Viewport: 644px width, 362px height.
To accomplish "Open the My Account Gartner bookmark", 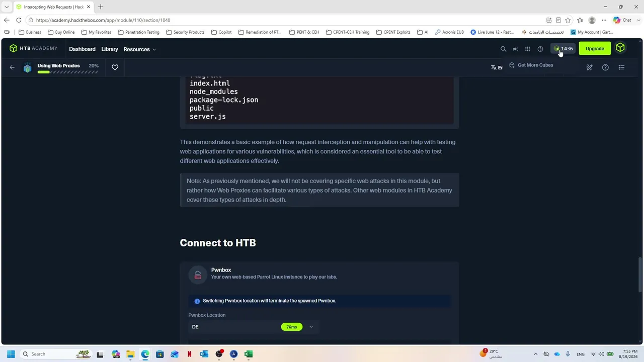I will (592, 32).
